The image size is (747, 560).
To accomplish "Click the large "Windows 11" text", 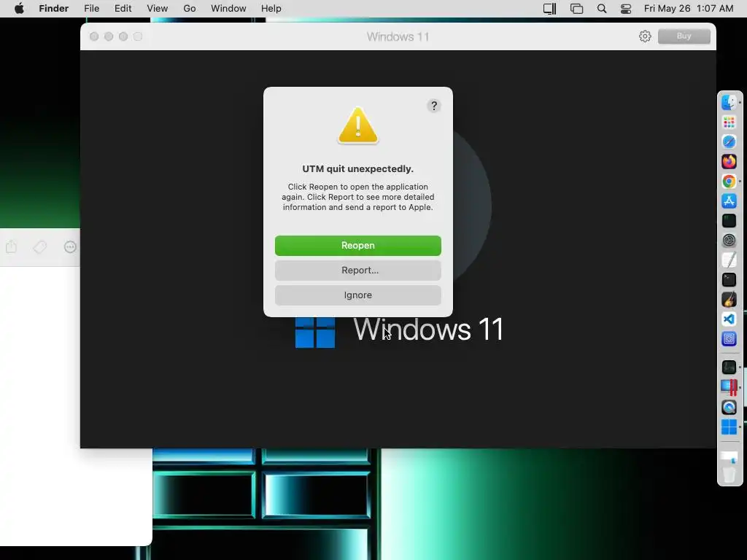I will (x=428, y=329).
